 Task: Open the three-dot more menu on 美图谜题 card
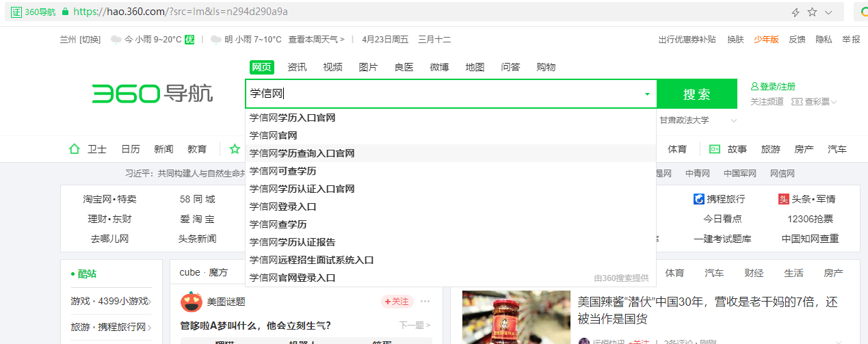[425, 301]
